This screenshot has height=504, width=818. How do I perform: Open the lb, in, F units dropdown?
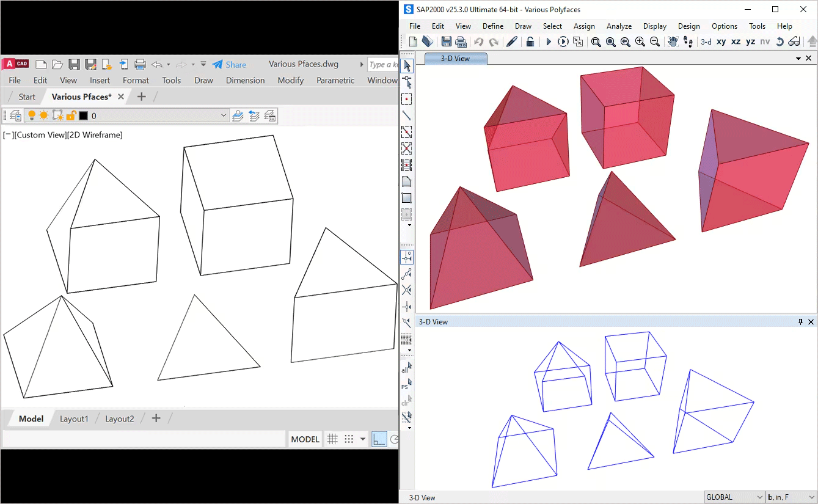pyautogui.click(x=791, y=497)
